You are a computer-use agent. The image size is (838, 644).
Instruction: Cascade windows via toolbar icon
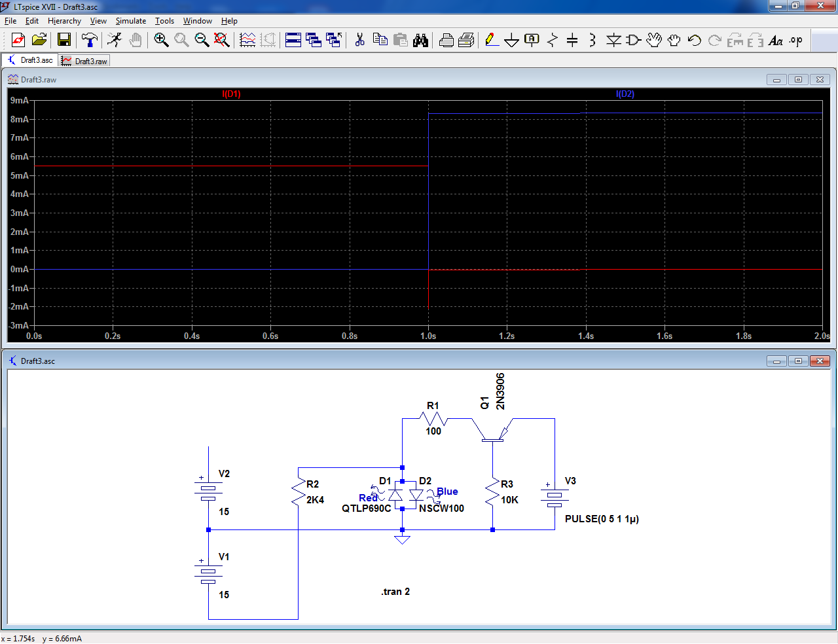pyautogui.click(x=314, y=40)
